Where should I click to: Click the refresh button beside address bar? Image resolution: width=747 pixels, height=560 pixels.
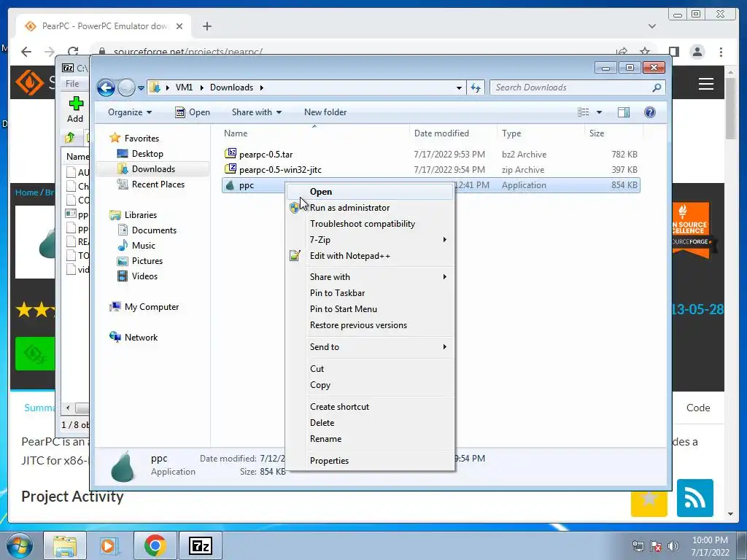point(476,87)
